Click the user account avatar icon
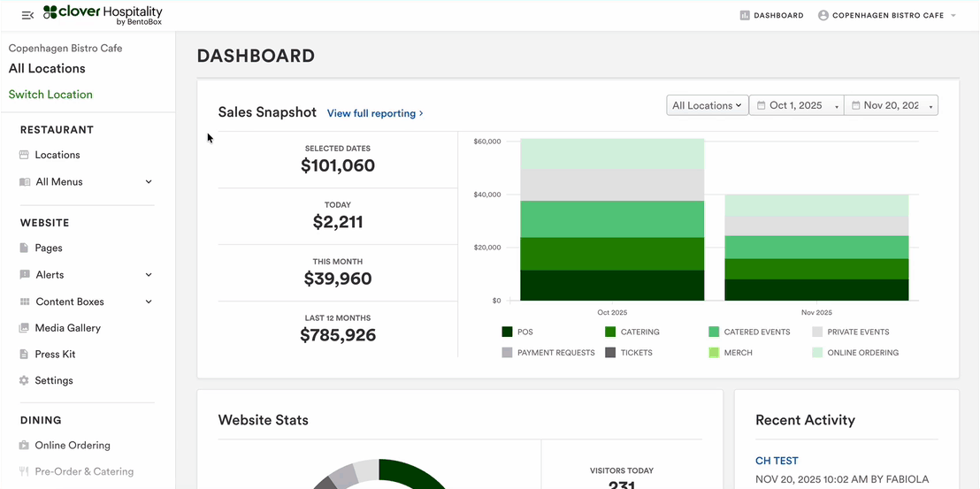This screenshot has width=980, height=489. pyautogui.click(x=823, y=15)
